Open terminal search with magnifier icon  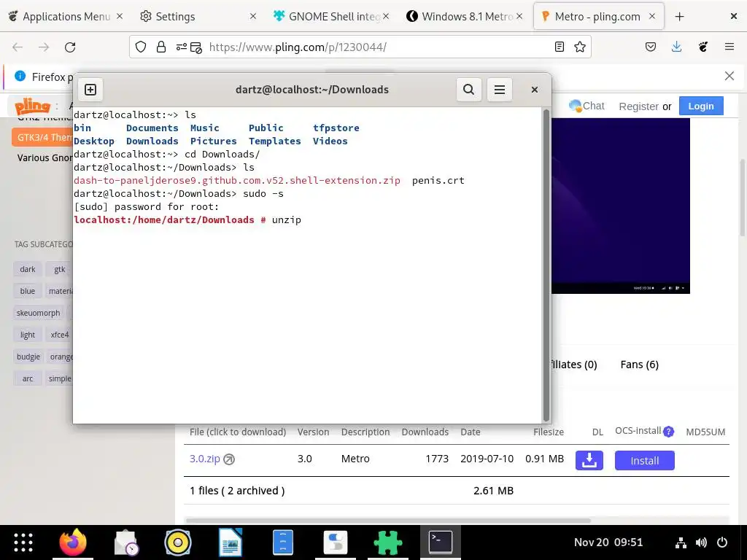click(469, 90)
